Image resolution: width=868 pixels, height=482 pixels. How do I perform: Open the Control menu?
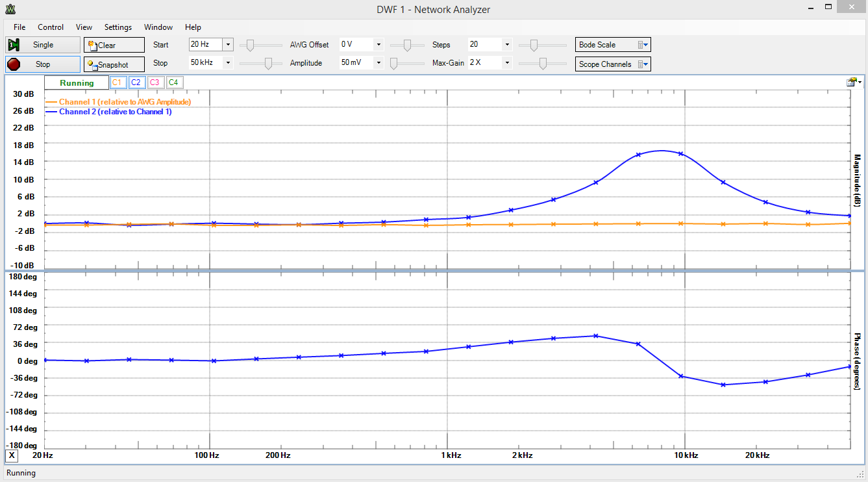click(x=51, y=27)
